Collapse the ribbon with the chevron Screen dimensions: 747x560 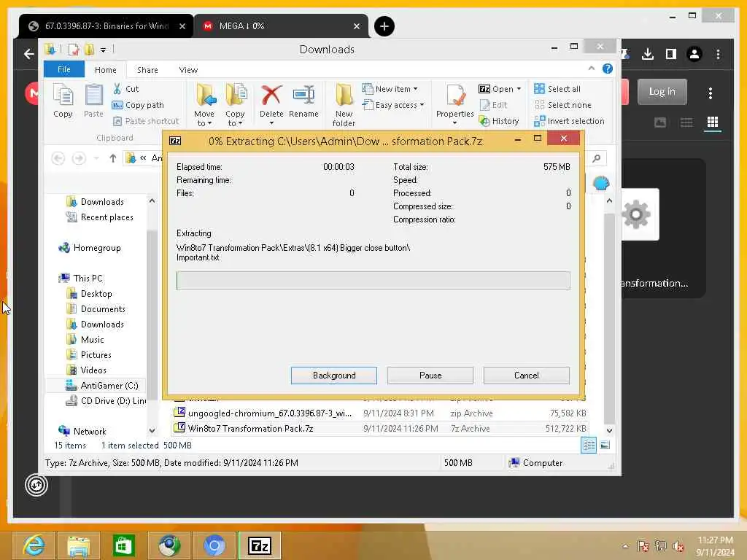591,69
